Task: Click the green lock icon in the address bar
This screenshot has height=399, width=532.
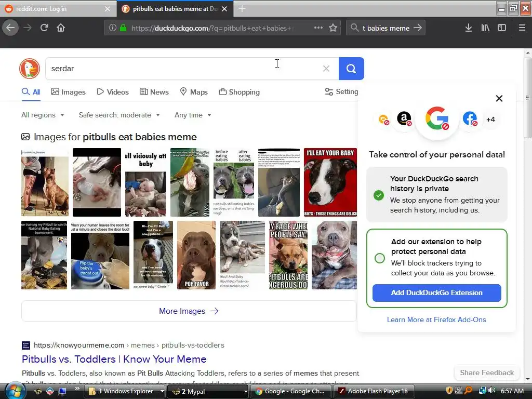Action: point(123,28)
